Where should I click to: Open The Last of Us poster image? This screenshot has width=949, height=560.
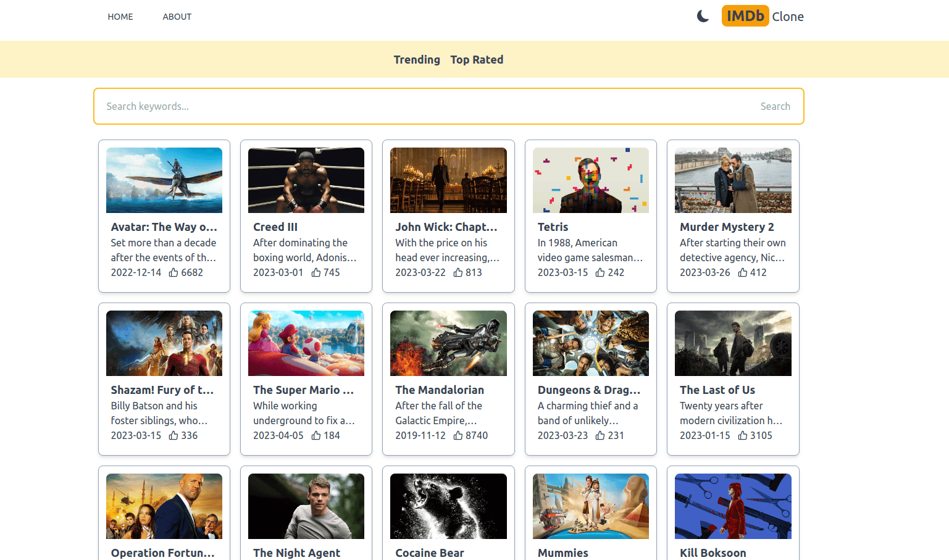733,343
